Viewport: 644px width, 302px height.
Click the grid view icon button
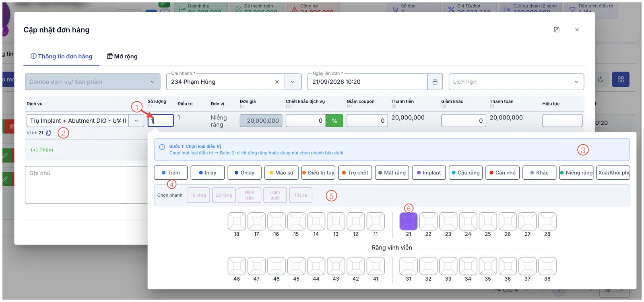[621, 80]
